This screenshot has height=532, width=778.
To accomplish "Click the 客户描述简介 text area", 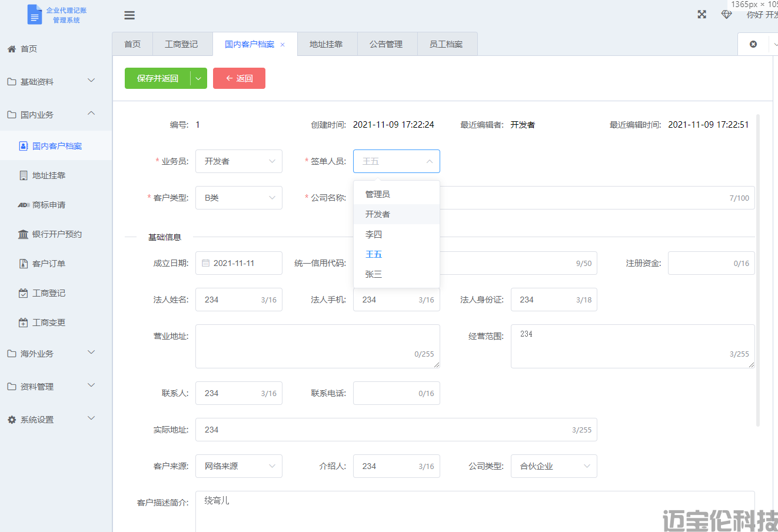I will click(475, 511).
